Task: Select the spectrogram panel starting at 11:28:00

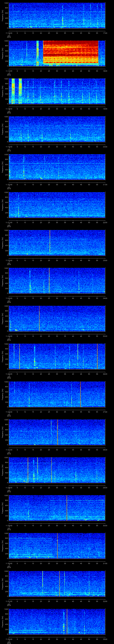Action: (x=57, y=470)
